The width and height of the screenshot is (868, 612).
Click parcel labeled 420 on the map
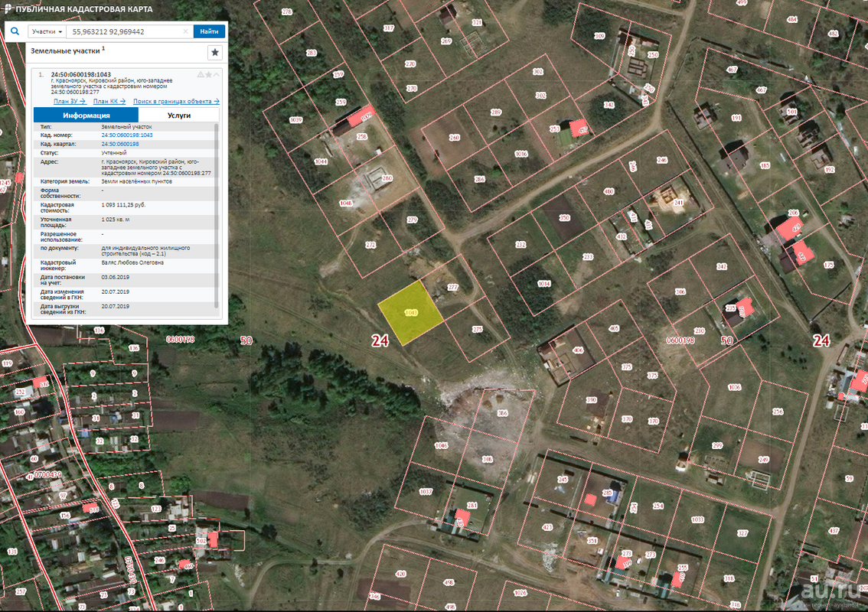[x=400, y=574]
